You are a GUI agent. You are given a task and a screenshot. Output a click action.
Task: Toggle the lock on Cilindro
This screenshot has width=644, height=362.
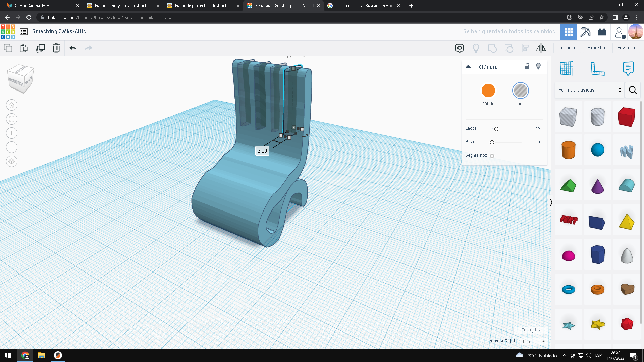coord(527,66)
